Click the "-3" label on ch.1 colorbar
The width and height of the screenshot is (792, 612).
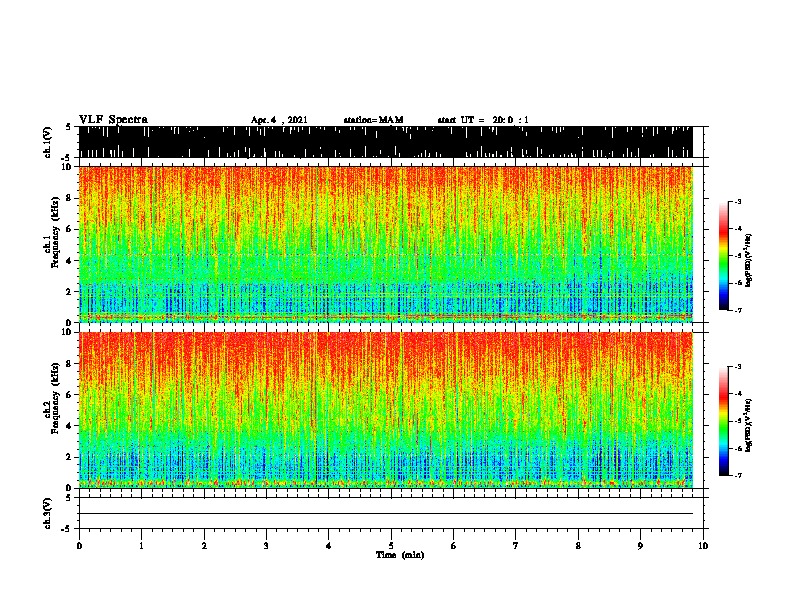738,201
